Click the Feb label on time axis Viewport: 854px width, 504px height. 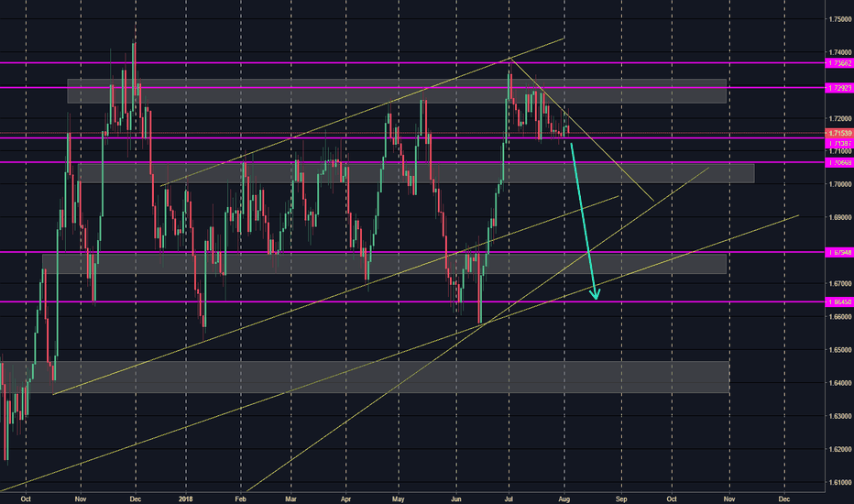(x=240, y=499)
